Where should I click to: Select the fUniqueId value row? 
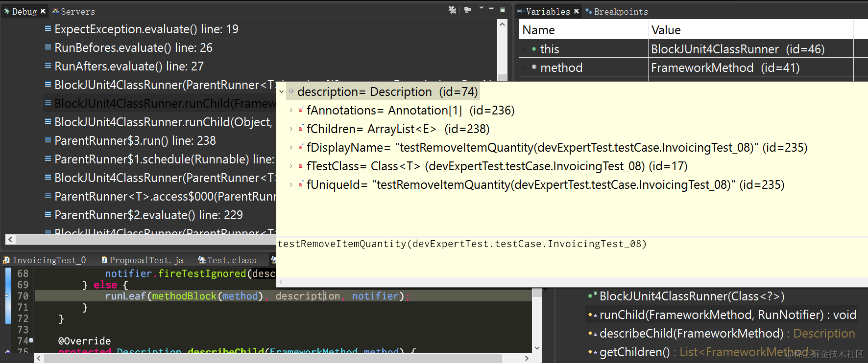pos(546,185)
